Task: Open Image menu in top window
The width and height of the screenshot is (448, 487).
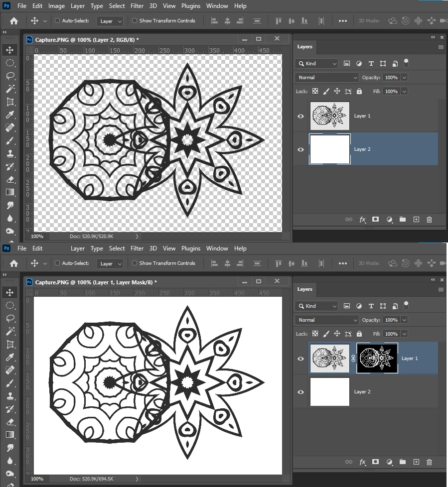Action: click(57, 6)
